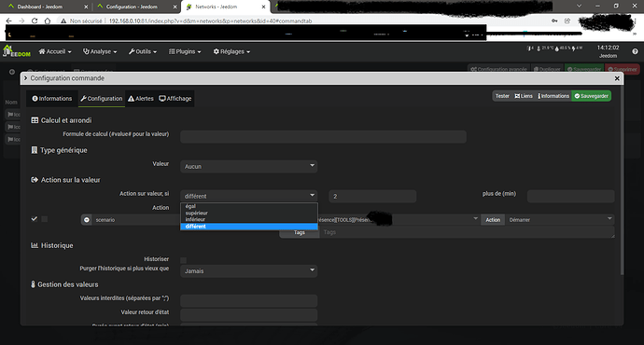This screenshot has height=345, width=644.
Task: Click the Valeur retour d'état input field
Action: pyautogui.click(x=248, y=314)
